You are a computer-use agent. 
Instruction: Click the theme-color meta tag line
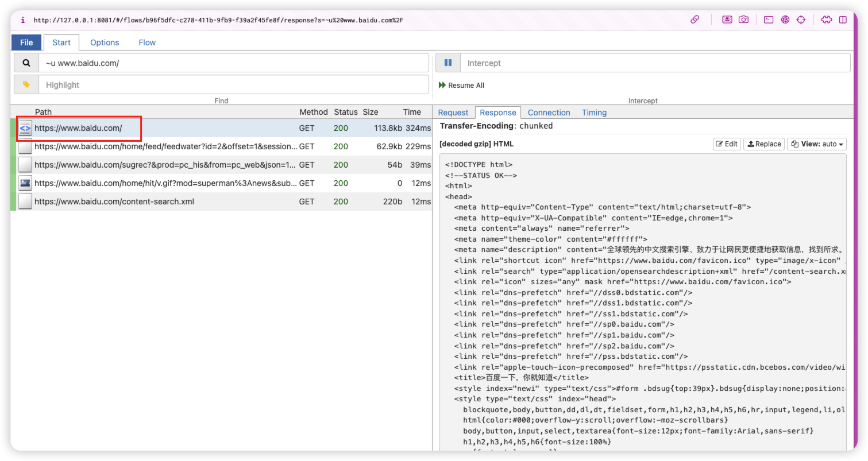(x=550, y=239)
